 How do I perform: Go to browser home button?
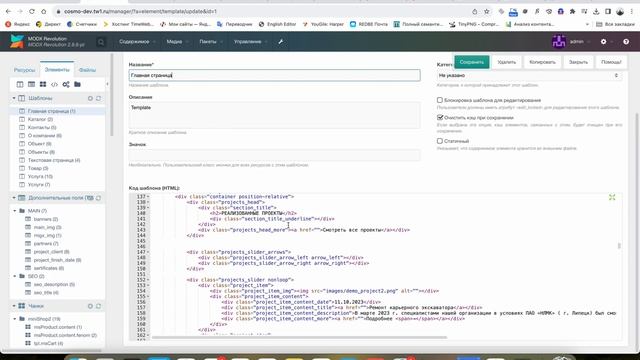[x=44, y=11]
